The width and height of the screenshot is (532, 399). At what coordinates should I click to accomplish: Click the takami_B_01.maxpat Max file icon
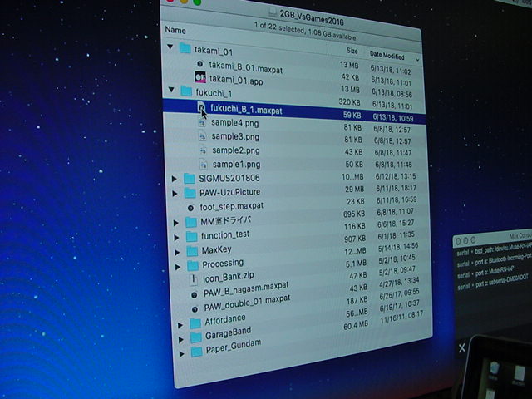point(199,64)
